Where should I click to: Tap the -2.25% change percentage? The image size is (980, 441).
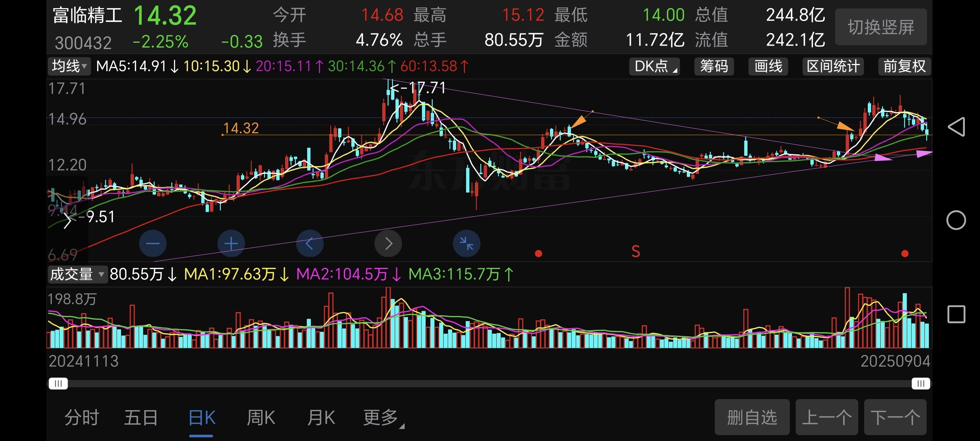tap(160, 42)
